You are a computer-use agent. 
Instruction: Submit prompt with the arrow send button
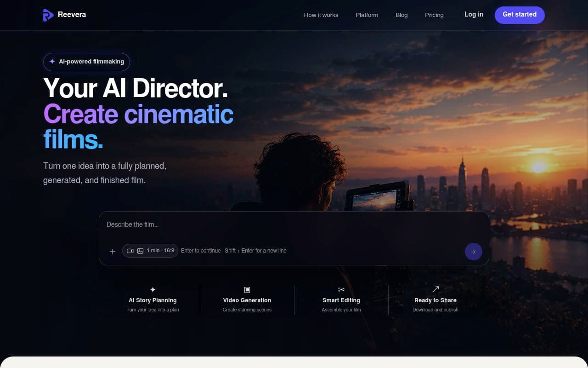coord(473,252)
